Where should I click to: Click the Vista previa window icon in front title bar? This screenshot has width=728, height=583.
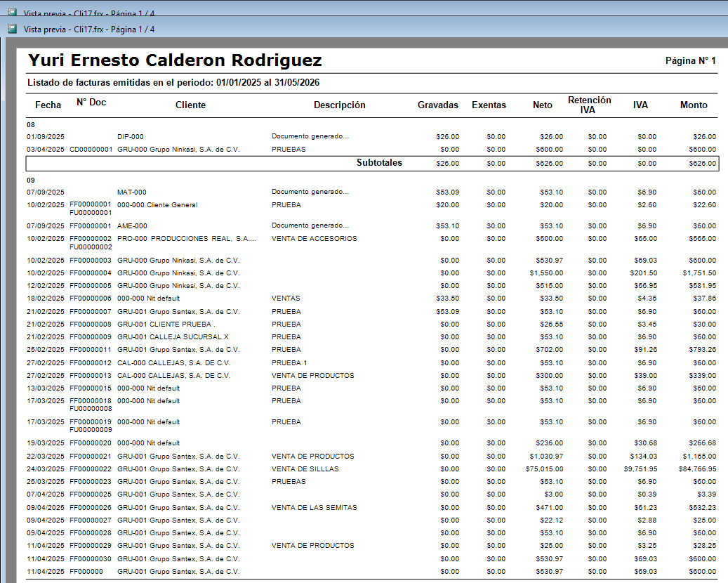(x=13, y=29)
